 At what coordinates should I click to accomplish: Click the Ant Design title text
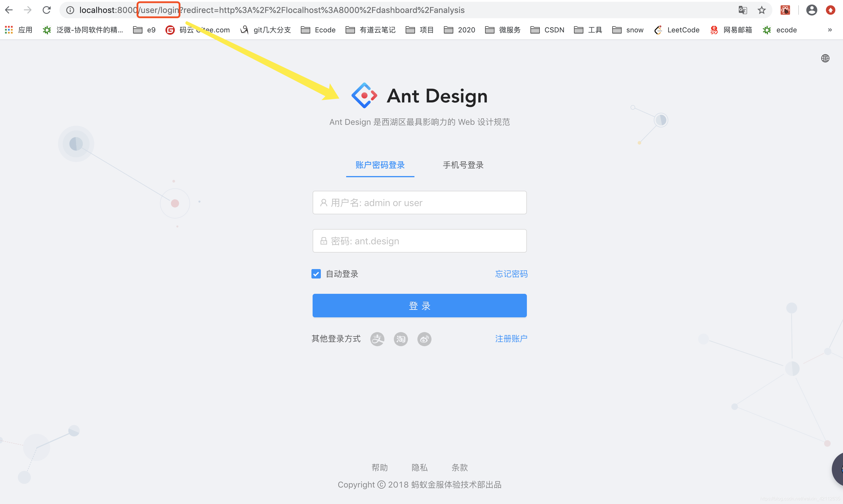click(x=437, y=96)
